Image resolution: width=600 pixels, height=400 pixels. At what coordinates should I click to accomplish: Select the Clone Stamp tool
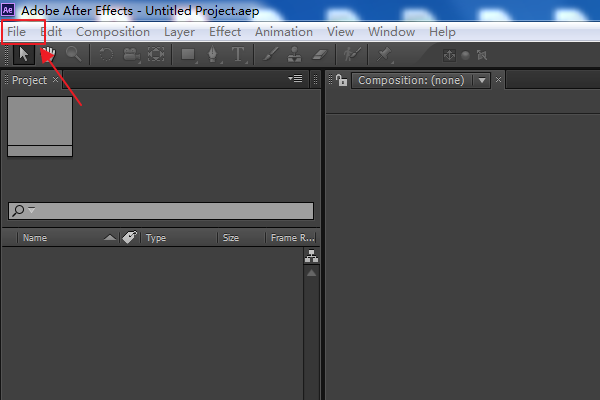[294, 54]
